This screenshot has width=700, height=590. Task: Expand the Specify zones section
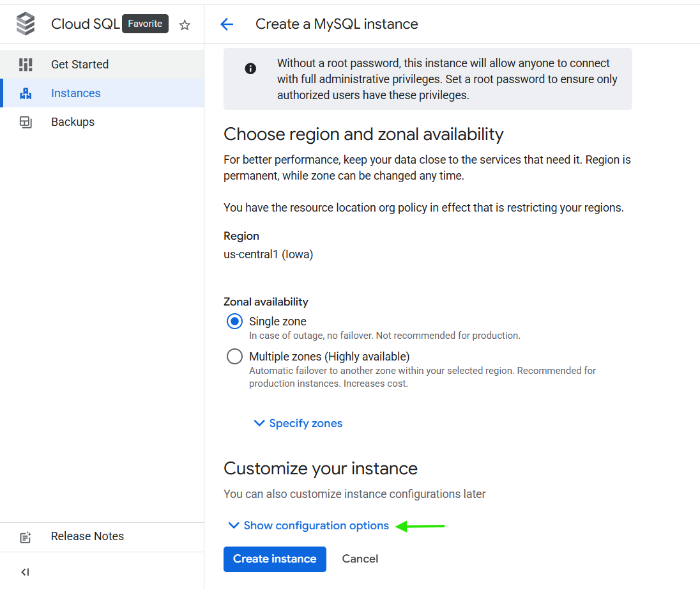tap(305, 423)
